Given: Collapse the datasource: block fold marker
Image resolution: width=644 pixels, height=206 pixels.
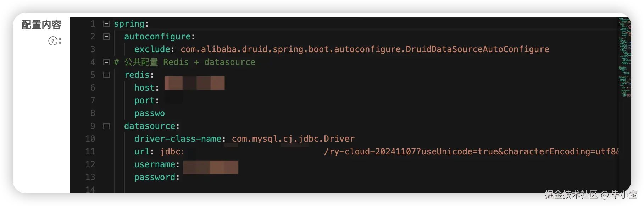Looking at the screenshot, I should (106, 126).
